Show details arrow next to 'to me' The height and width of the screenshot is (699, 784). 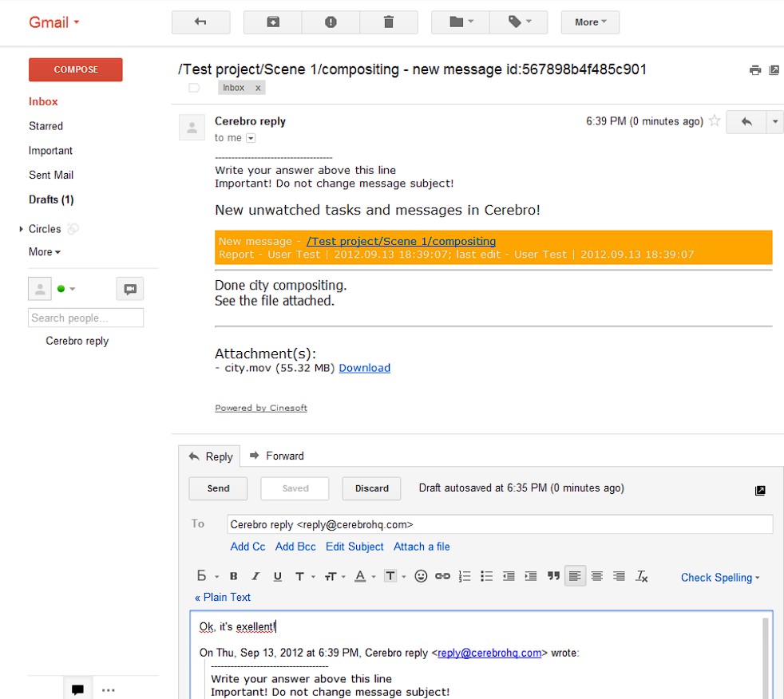251,138
